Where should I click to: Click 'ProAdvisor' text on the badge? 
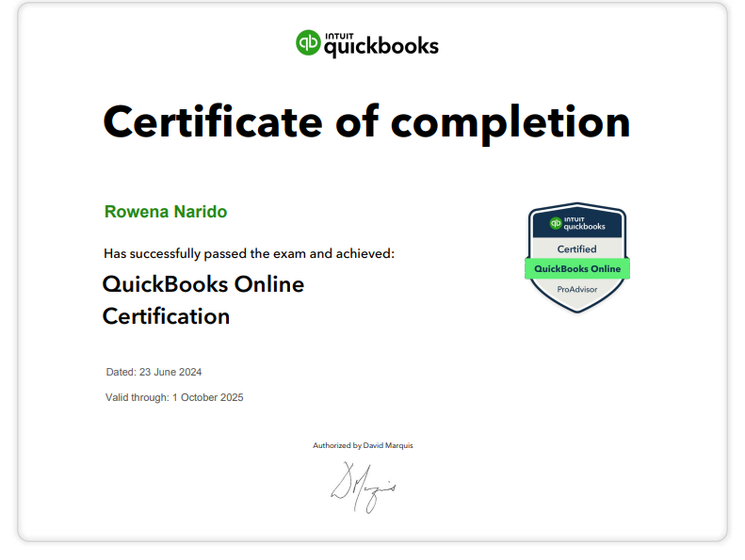577,289
